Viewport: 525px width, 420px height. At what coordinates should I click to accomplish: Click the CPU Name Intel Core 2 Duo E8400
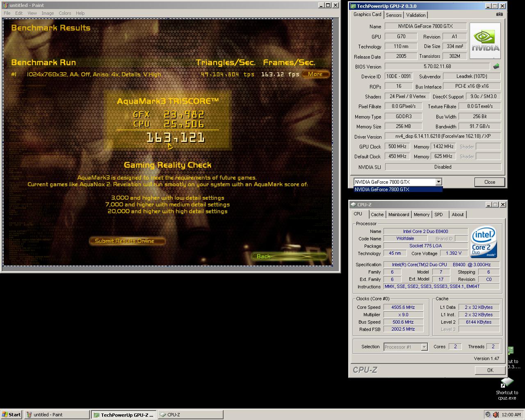(426, 231)
